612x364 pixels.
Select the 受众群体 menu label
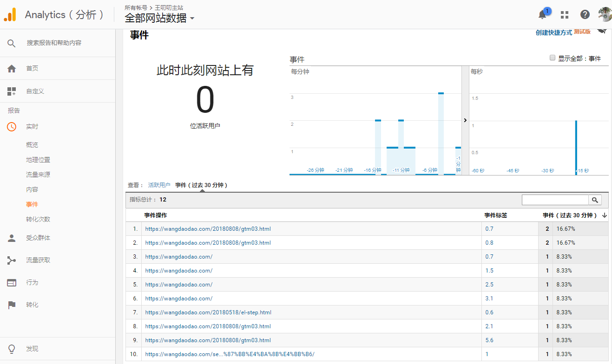[38, 238]
